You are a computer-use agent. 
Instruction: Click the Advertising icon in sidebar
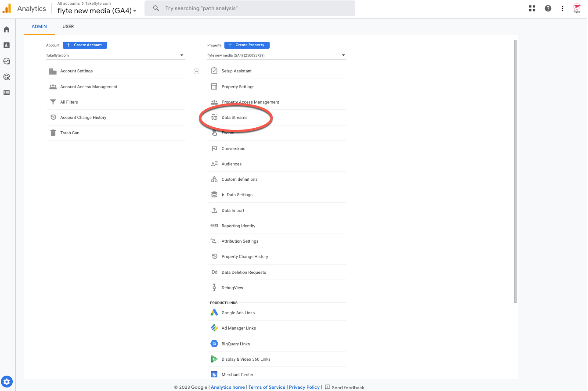click(x=6, y=77)
